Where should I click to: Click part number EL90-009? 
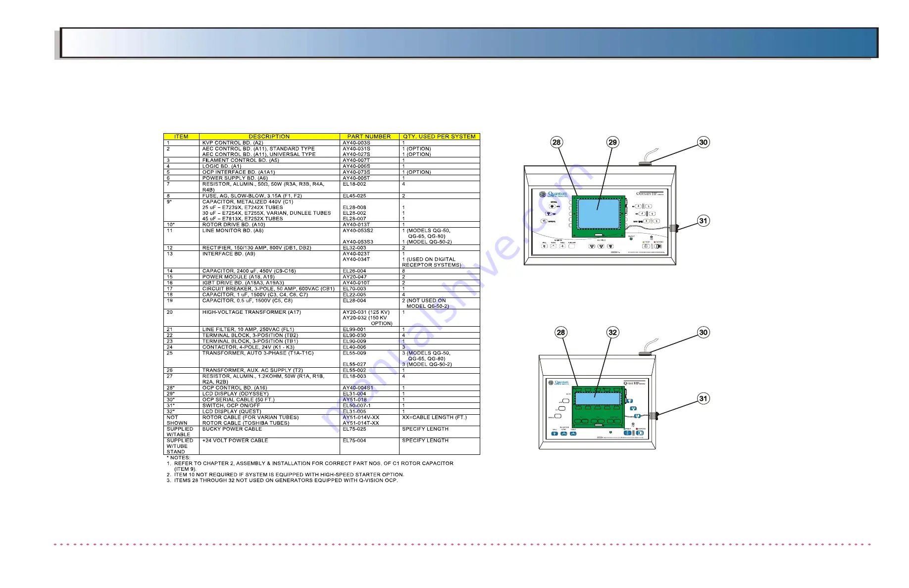point(354,342)
